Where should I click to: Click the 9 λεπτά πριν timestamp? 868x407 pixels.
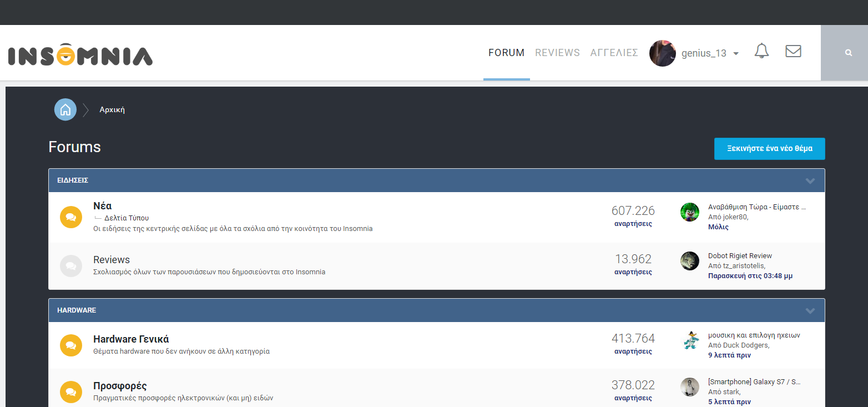(729, 355)
